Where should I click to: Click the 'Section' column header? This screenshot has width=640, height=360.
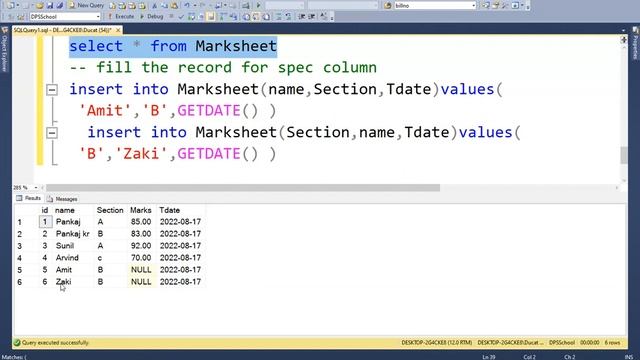[110, 210]
